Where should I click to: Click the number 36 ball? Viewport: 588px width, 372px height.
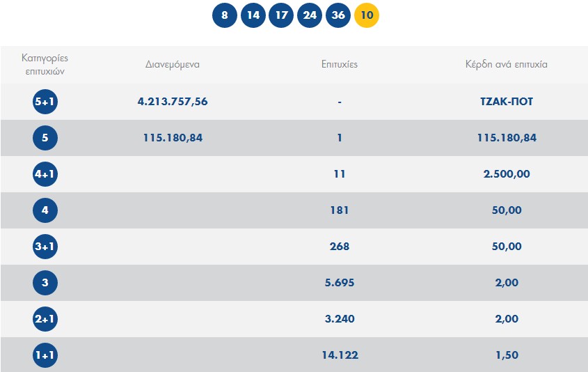pyautogui.click(x=338, y=15)
